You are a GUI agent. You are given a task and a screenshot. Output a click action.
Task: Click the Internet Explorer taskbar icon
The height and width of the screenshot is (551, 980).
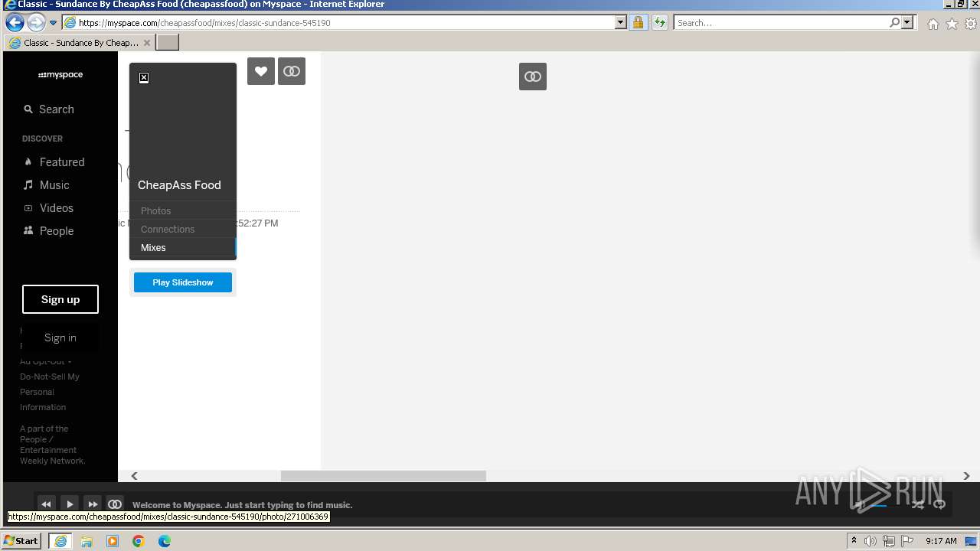(60, 541)
